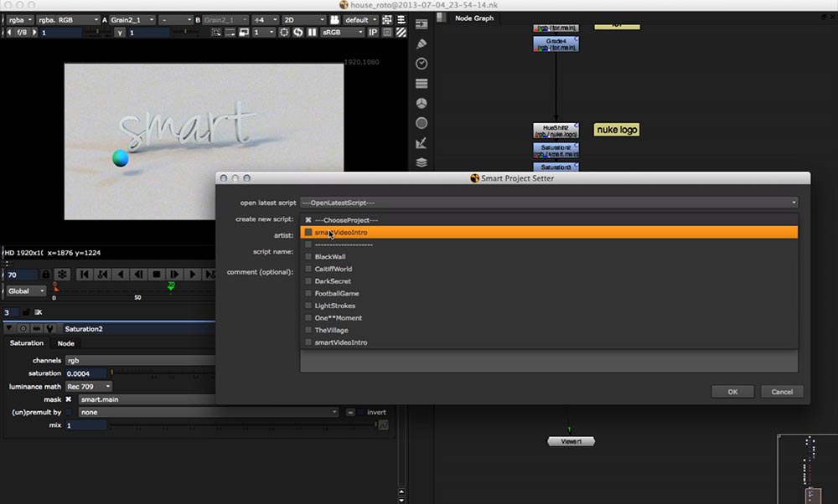Screen dimensions: 838x504
Task: Open the Merge nodes layers icon
Action: click(422, 162)
